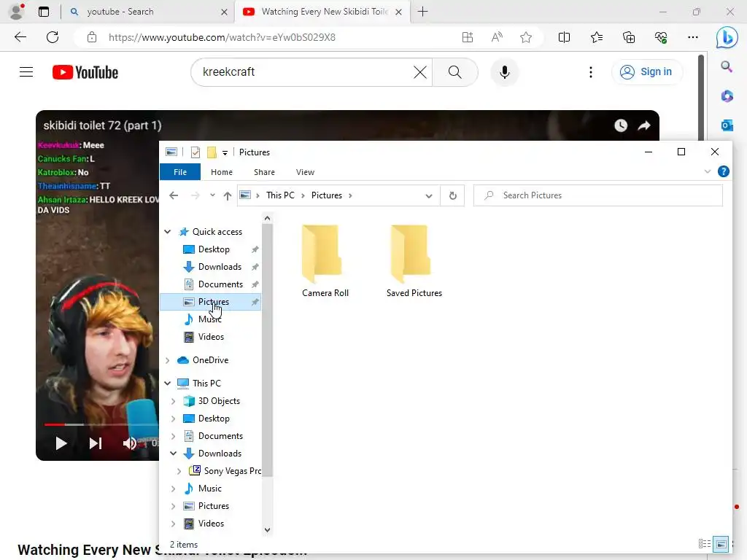Image resolution: width=747 pixels, height=560 pixels.
Task: Switch to Details view layout
Action: 704,543
